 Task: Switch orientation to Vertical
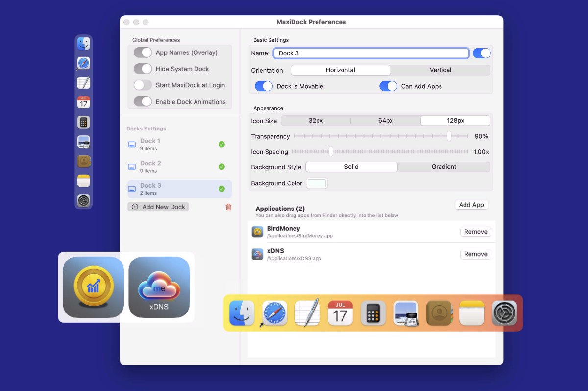pyautogui.click(x=440, y=70)
